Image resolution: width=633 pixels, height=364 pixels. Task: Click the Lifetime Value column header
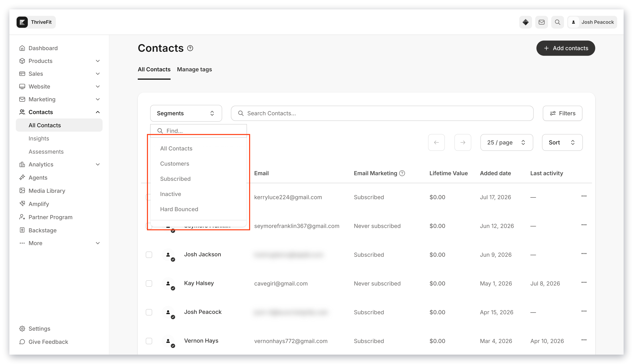pos(448,173)
